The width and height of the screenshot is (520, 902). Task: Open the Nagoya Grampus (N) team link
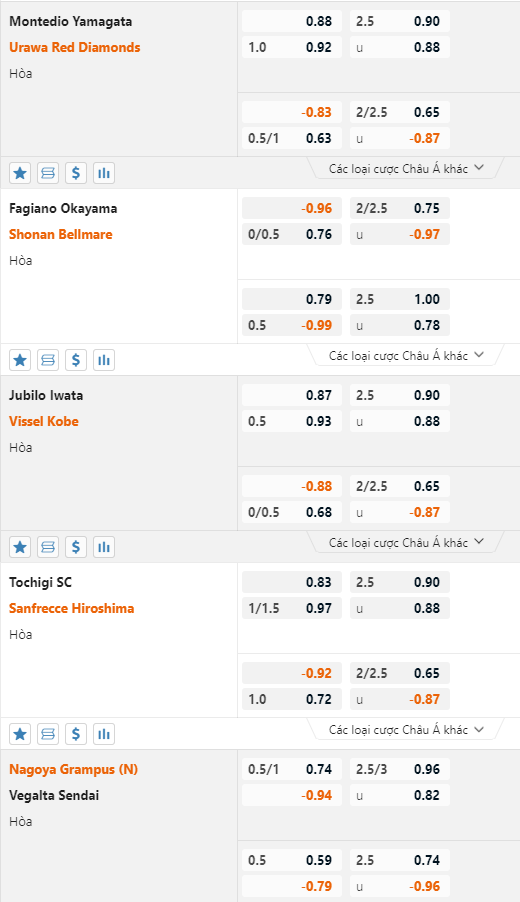click(74, 769)
